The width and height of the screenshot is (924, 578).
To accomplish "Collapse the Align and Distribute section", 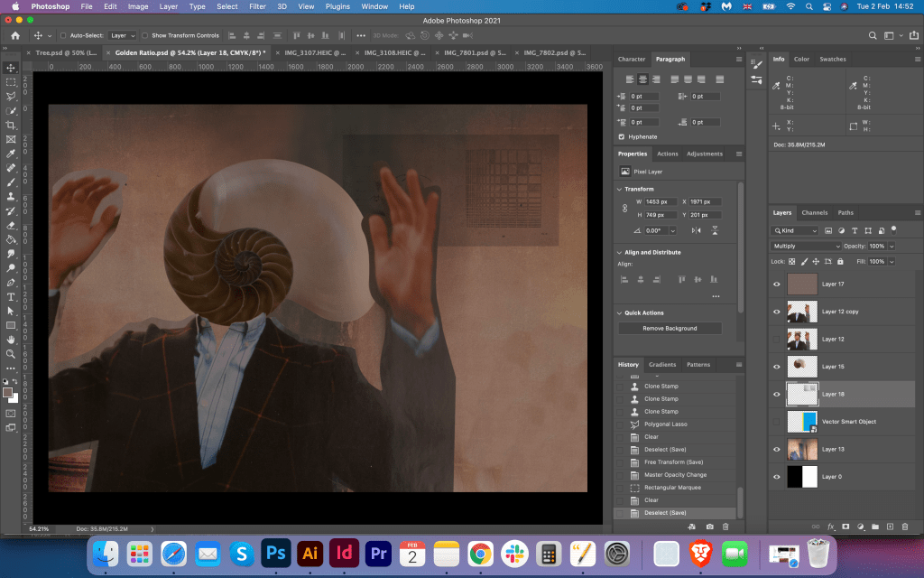I will click(619, 252).
